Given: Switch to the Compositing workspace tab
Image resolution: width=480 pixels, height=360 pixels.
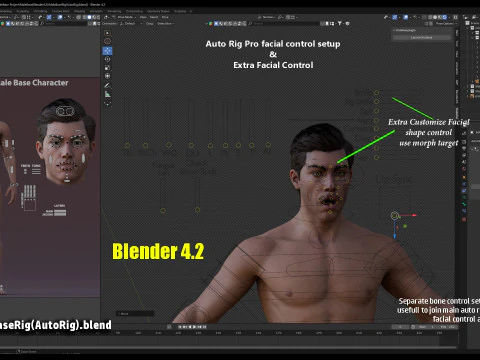Looking at the screenshot, I should click(134, 11).
